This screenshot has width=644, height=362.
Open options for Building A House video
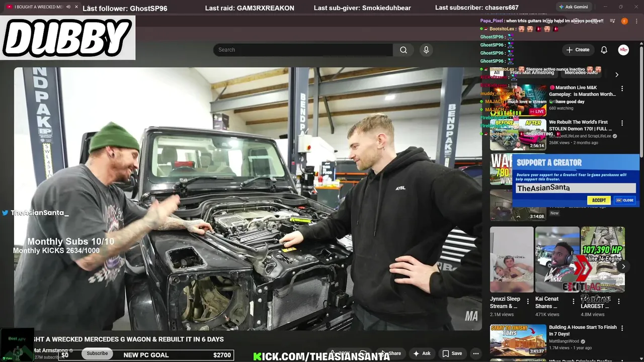tap(622, 328)
